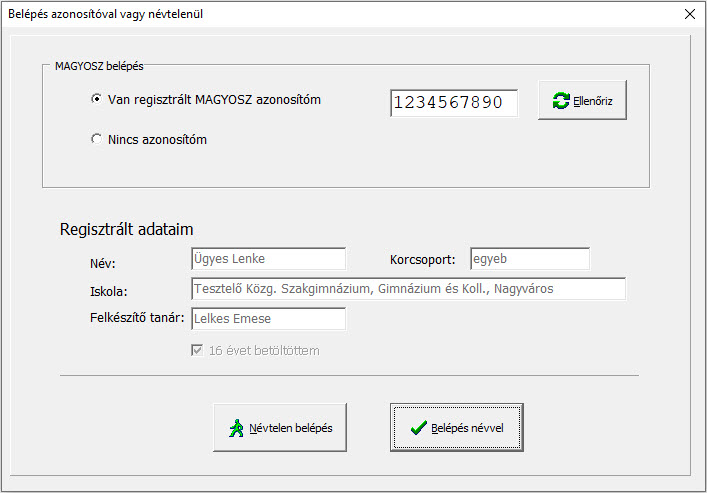Select the Nincs azonosítóm radio button
Screen dimensions: 707x493
[96, 139]
